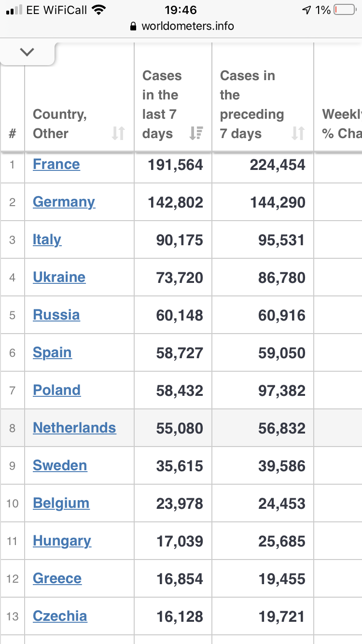
Task: Open the Hungary country link
Action: (x=62, y=541)
